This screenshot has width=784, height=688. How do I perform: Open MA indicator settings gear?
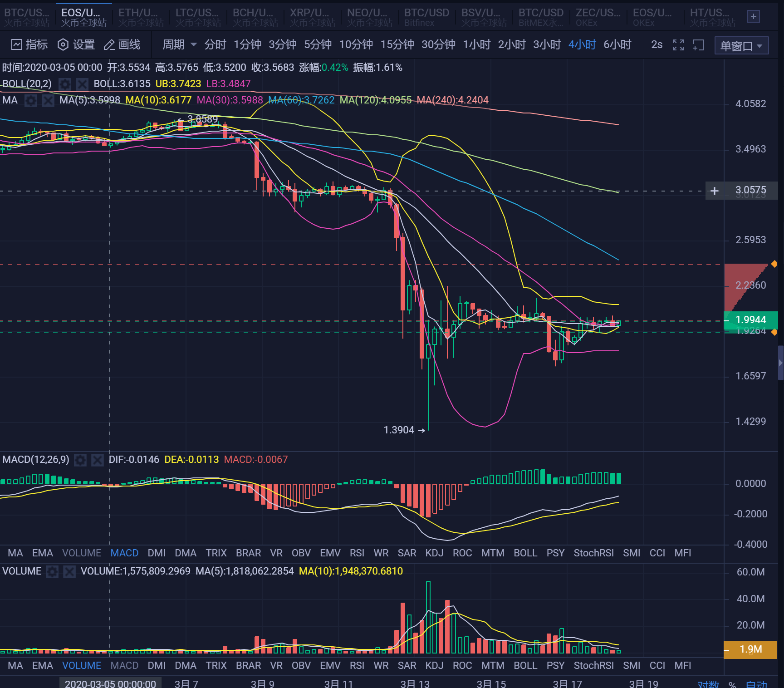point(31,100)
